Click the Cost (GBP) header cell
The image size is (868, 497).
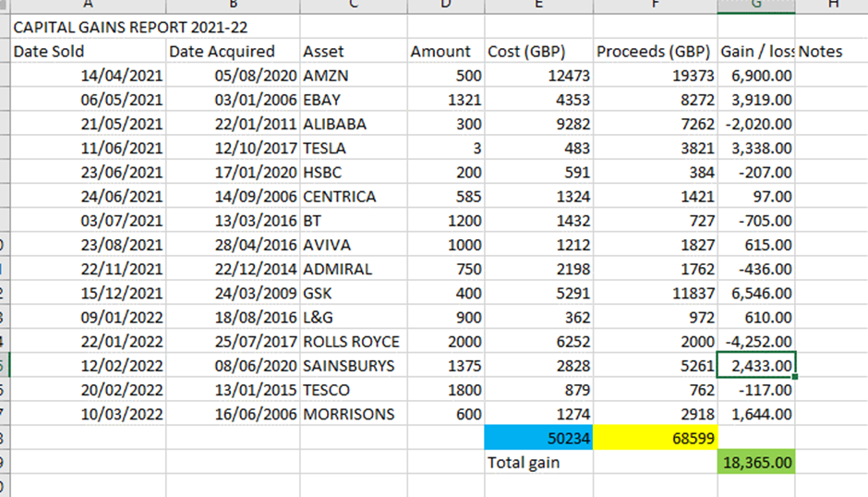click(x=538, y=52)
